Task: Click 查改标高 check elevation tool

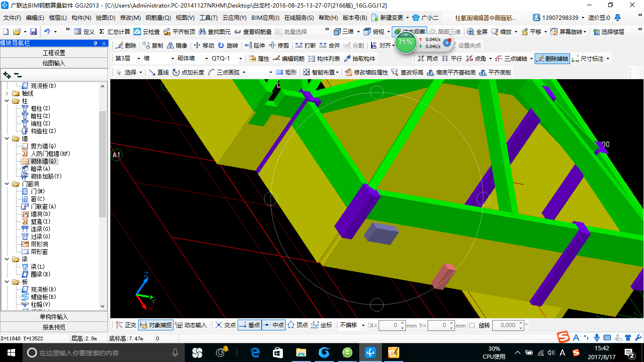Action: point(407,72)
